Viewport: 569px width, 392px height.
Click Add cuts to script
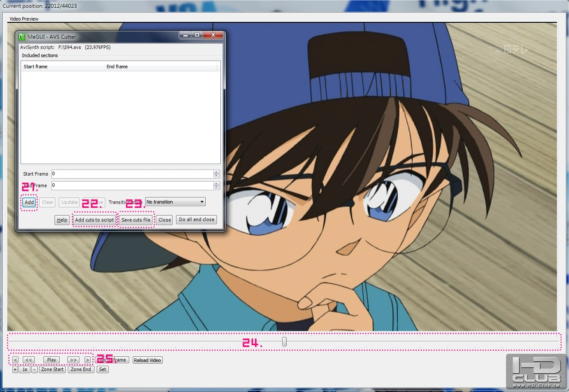tap(94, 220)
